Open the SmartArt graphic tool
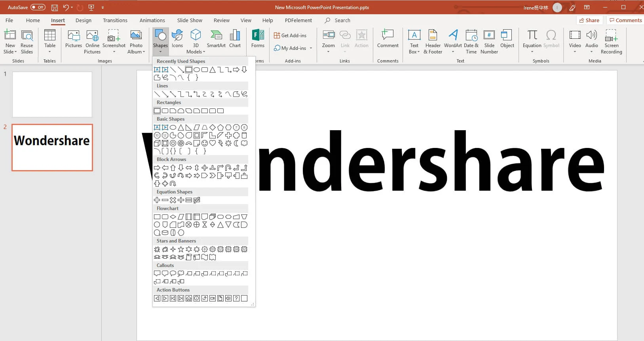This screenshot has height=341, width=644. click(216, 39)
